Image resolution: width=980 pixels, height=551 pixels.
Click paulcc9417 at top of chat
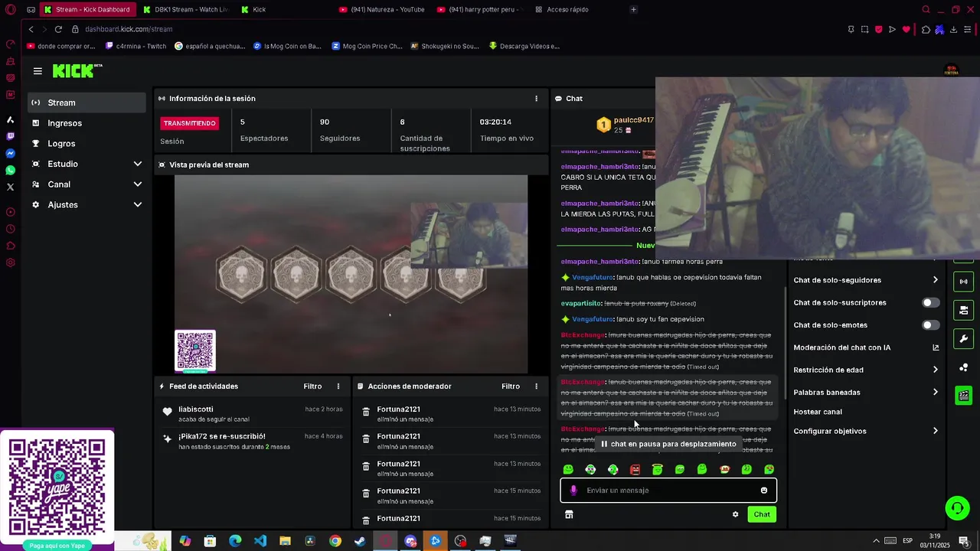(x=634, y=120)
